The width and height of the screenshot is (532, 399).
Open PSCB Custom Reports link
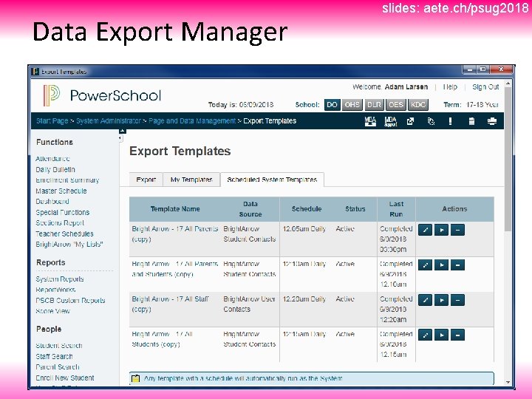71,301
